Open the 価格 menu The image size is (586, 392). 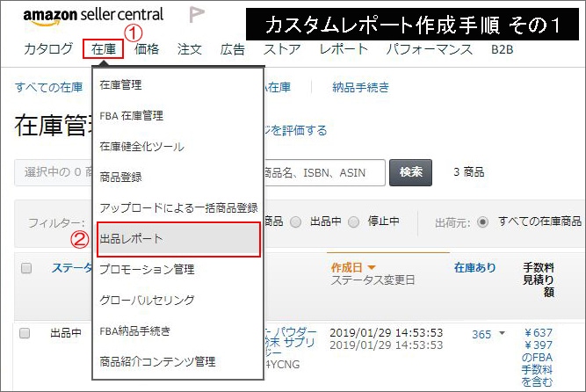[x=147, y=49]
